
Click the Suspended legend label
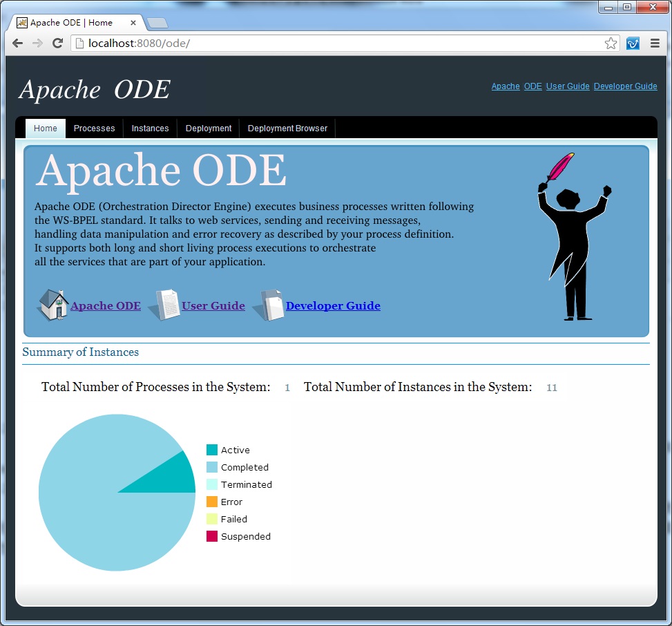[x=246, y=536]
